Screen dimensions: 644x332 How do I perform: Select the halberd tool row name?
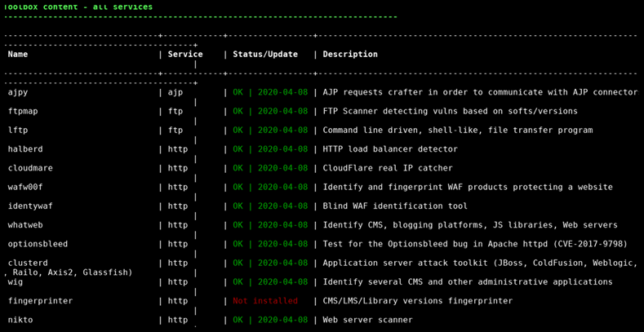tap(25, 149)
